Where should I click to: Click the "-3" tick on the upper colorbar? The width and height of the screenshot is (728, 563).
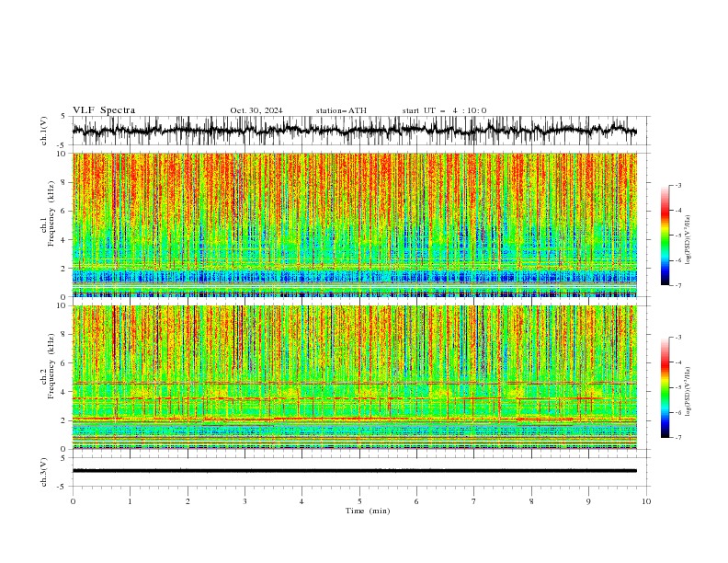(x=678, y=186)
